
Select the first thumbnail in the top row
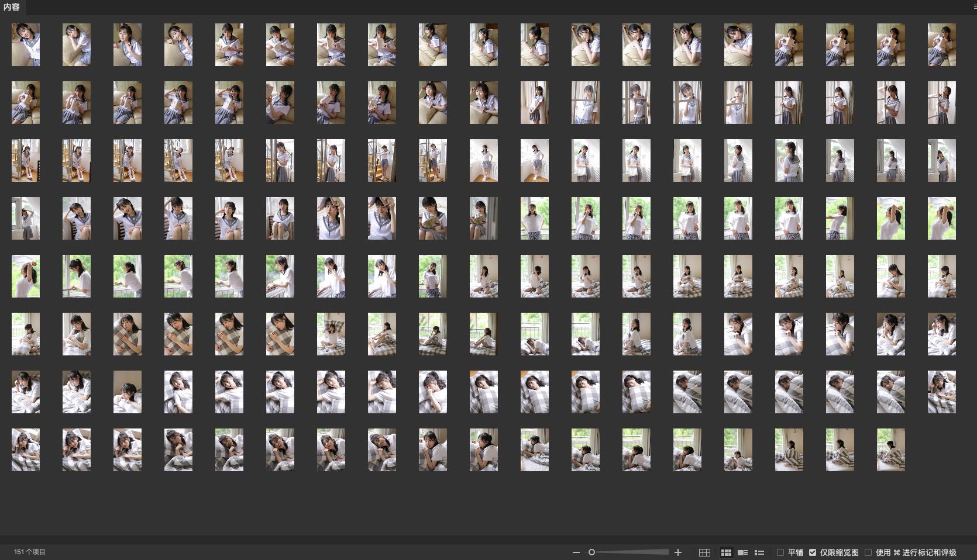(x=26, y=45)
